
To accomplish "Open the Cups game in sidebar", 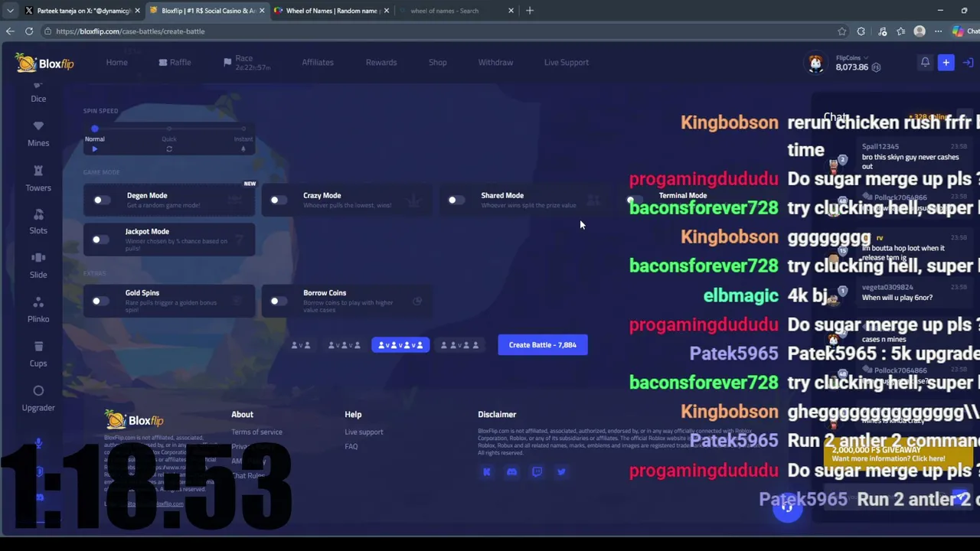I will [x=38, y=354].
